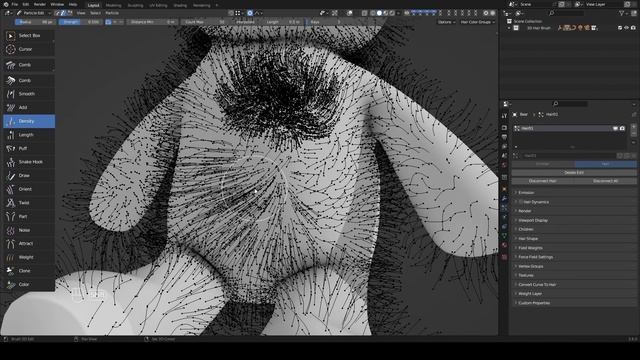Select the Attract brush tool

[29, 244]
